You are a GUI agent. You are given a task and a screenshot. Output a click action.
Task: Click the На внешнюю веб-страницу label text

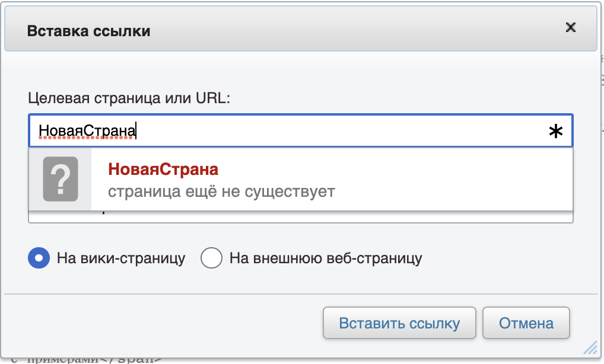pyautogui.click(x=325, y=258)
